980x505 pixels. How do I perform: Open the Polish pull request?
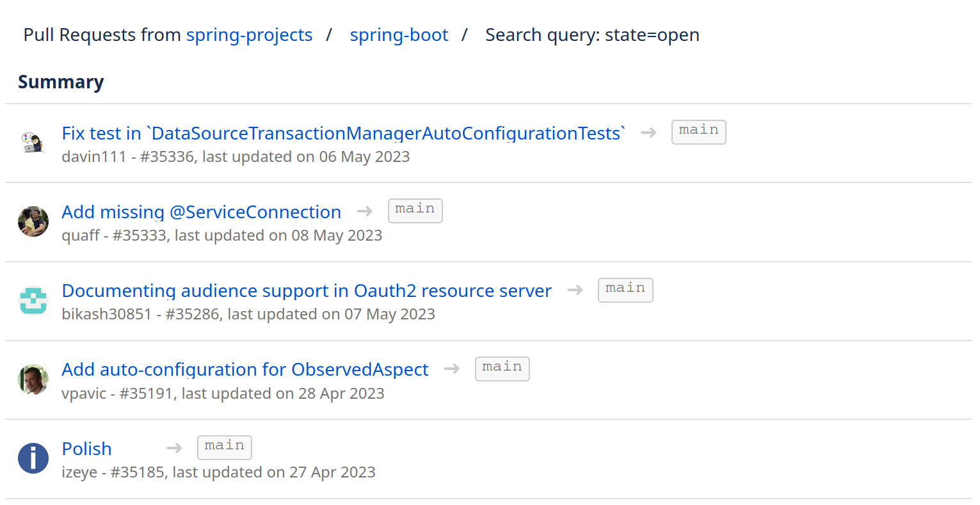[86, 449]
